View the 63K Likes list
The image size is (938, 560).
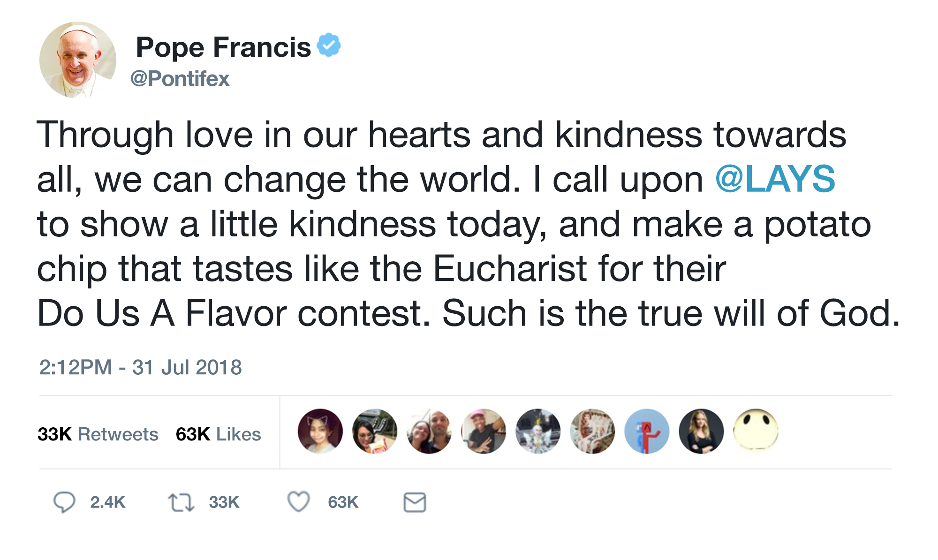(x=218, y=434)
